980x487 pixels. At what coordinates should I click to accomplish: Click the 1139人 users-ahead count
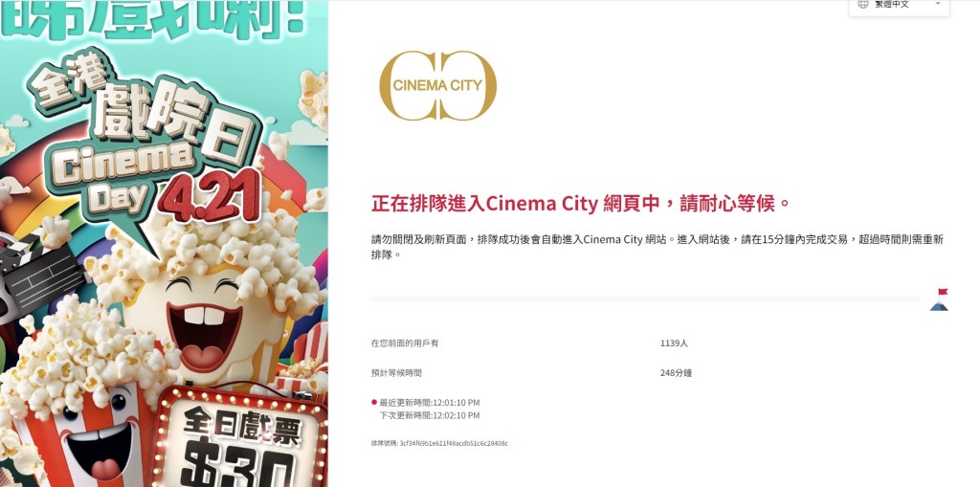pyautogui.click(x=674, y=343)
